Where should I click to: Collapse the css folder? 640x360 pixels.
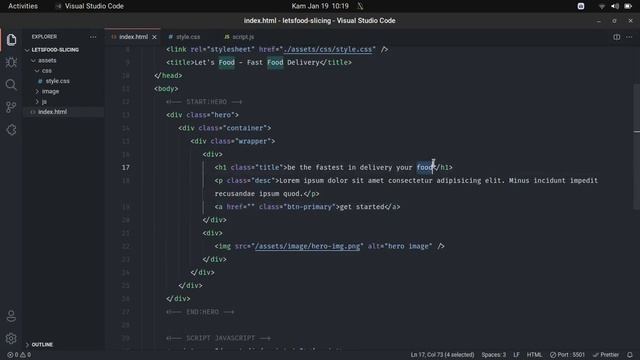click(x=47, y=71)
